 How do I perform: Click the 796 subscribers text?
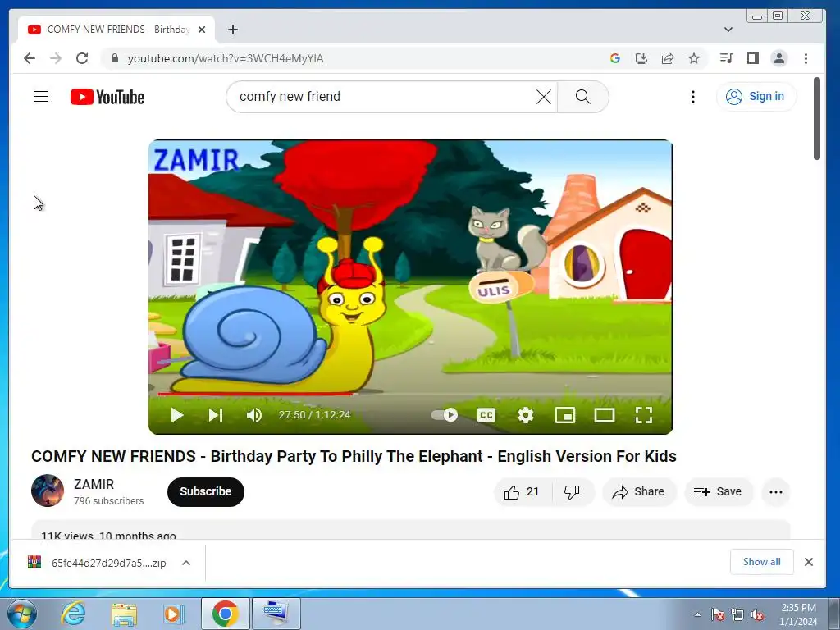click(x=109, y=501)
